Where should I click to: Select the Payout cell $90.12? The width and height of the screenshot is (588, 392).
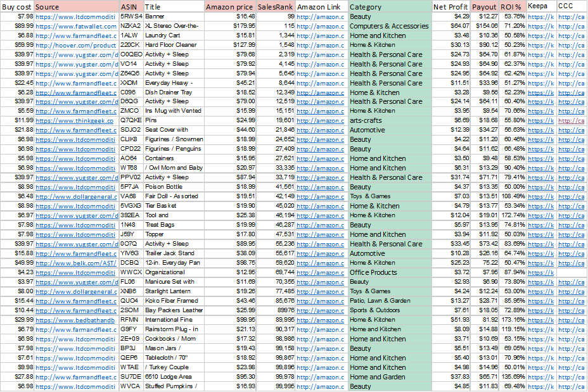485,44
